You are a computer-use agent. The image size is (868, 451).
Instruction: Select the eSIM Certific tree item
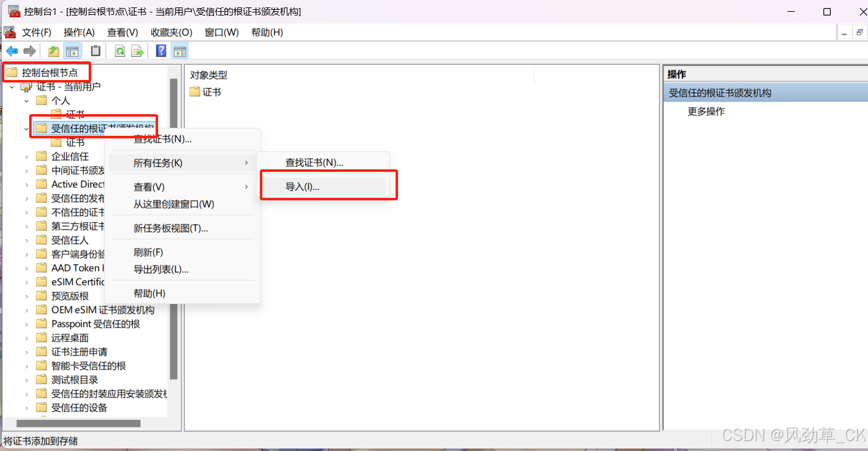[78, 282]
